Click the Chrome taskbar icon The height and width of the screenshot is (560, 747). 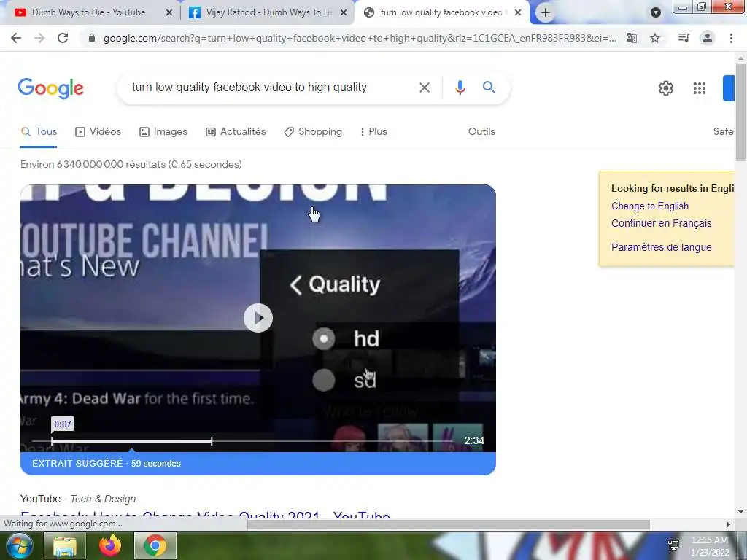pyautogui.click(x=155, y=546)
